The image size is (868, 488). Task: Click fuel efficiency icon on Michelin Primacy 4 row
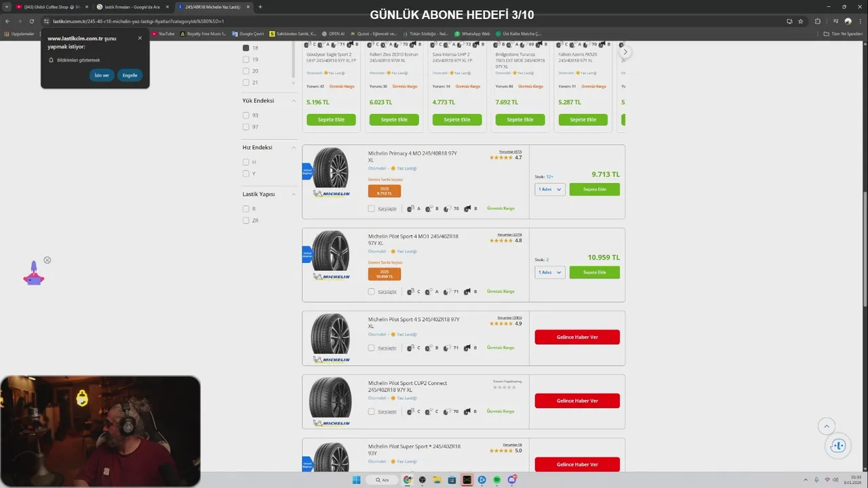(x=411, y=209)
